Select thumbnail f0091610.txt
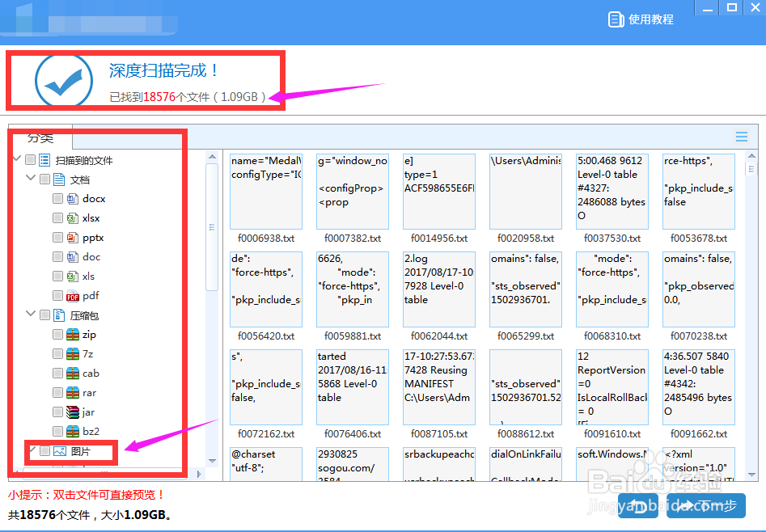The image size is (766, 532). point(612,387)
